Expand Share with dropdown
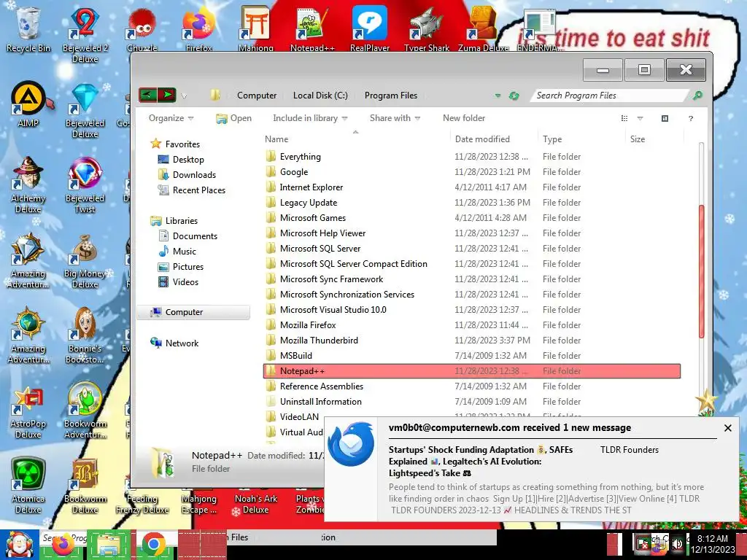This screenshot has width=747, height=560. click(395, 118)
